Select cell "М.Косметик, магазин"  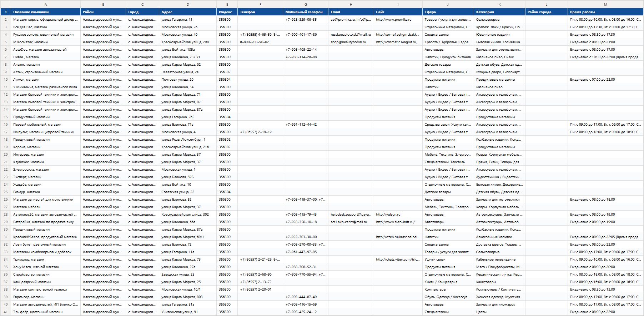pyautogui.click(x=46, y=42)
